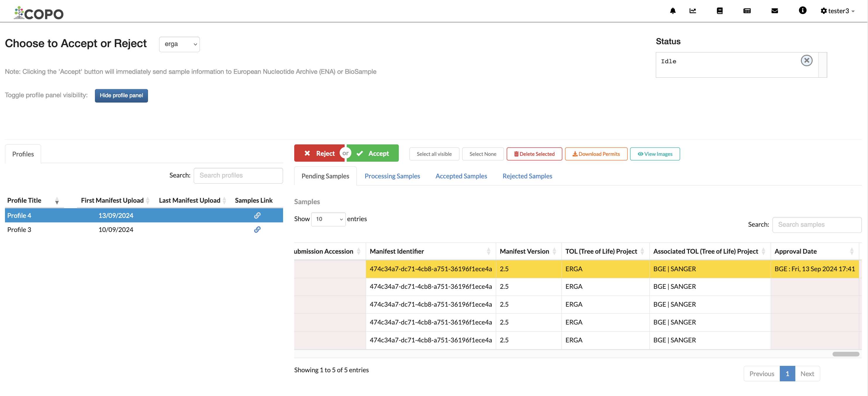868x396 pixels.
Task: Click View Images button
Action: [x=655, y=154]
